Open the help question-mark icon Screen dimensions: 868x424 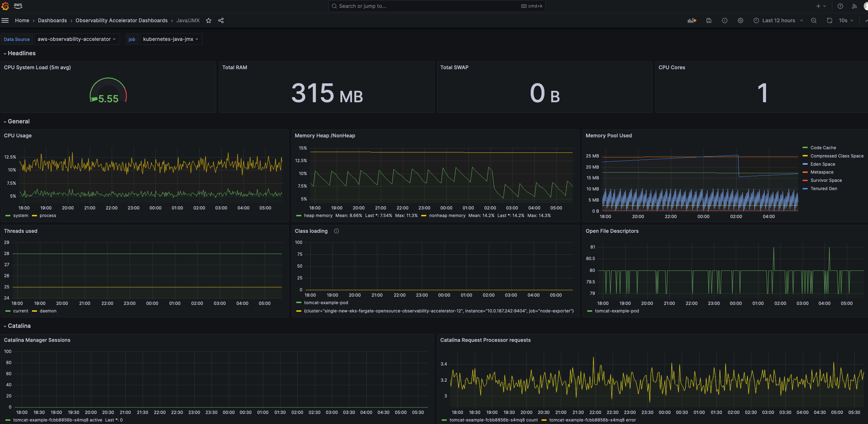coord(840,6)
